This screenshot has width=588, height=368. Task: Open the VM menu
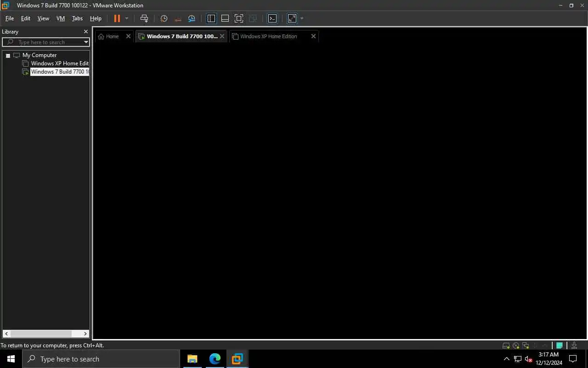pos(61,18)
